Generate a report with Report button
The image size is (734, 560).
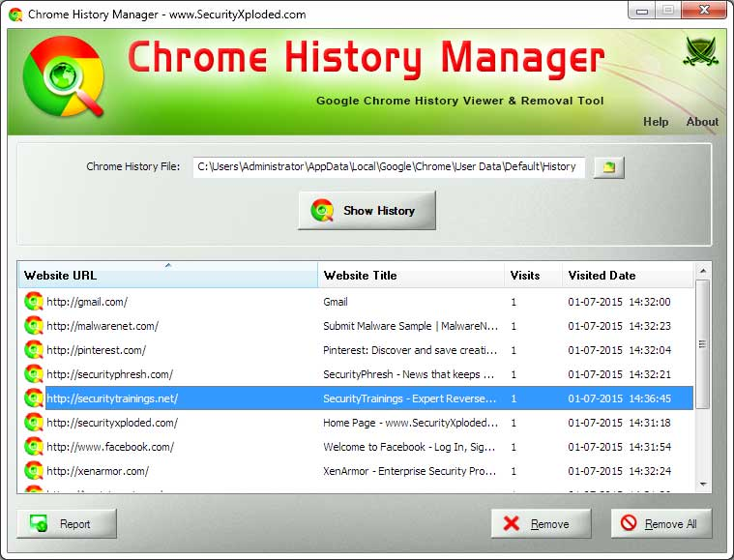(x=67, y=524)
